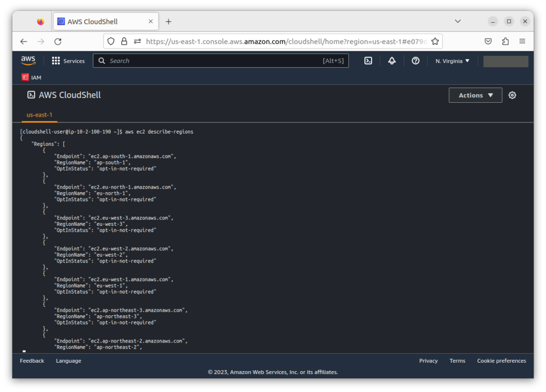Click the red IAM service icon

(25, 77)
